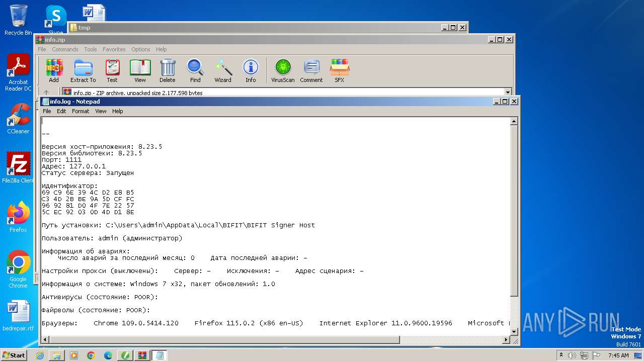Click the taskbar clock 7:45 AM
Screen dimensions: 644x362
coord(618,355)
